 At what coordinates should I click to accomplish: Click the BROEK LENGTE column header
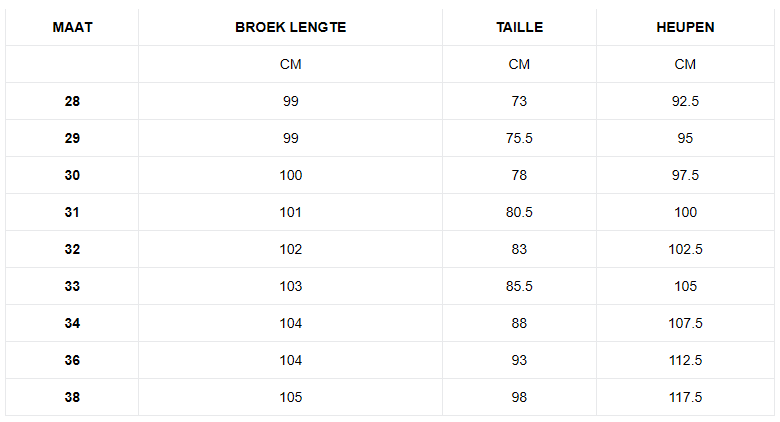pyautogui.click(x=290, y=27)
